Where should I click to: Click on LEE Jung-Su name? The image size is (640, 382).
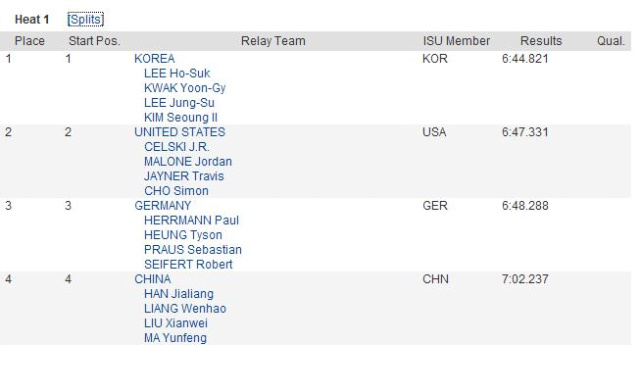pyautogui.click(x=179, y=103)
